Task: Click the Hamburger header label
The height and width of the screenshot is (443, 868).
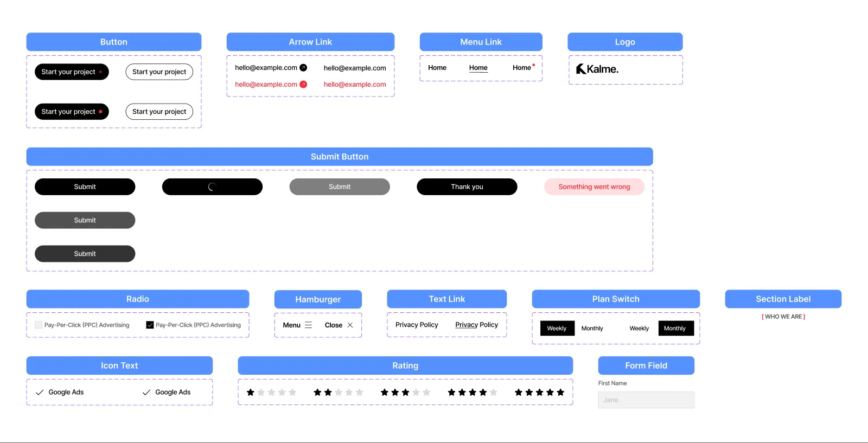Action: (x=318, y=299)
